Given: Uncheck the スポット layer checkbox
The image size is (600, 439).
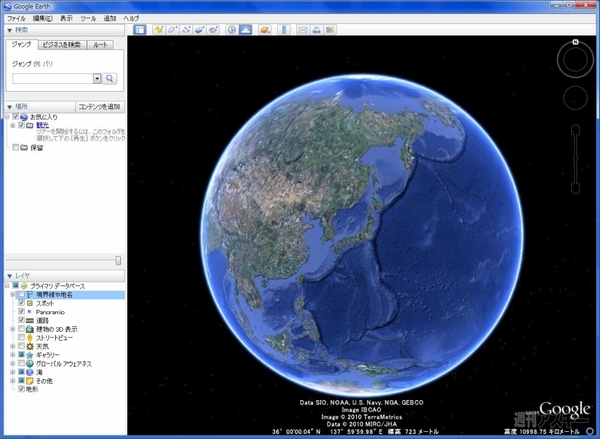Looking at the screenshot, I should 21,303.
